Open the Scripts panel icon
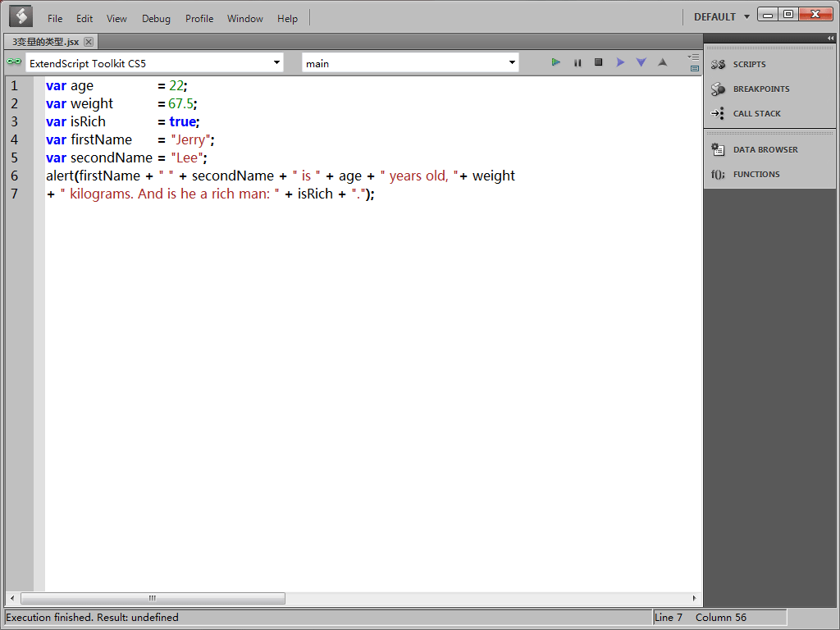Viewport: 840px width, 630px height. tap(718, 64)
